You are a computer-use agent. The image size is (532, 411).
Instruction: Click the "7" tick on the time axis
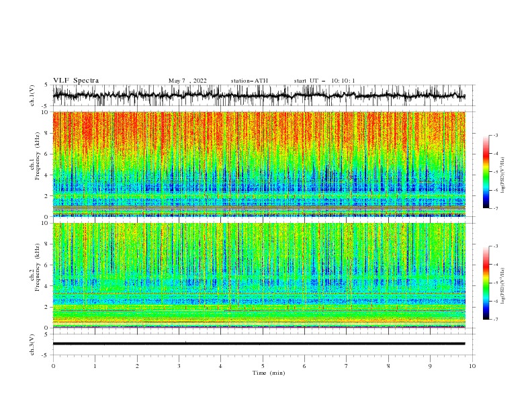[347, 366]
